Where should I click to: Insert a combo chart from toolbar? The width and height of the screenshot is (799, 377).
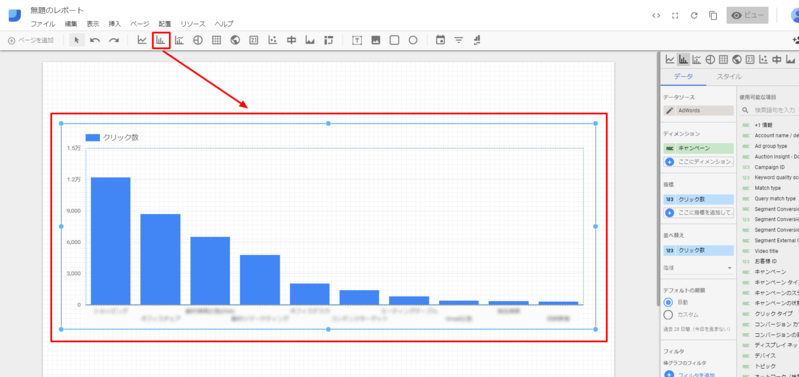(x=179, y=40)
